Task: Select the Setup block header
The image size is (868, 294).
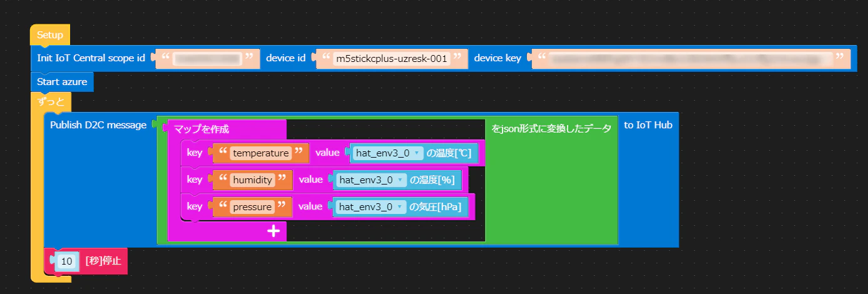Action: tap(50, 35)
